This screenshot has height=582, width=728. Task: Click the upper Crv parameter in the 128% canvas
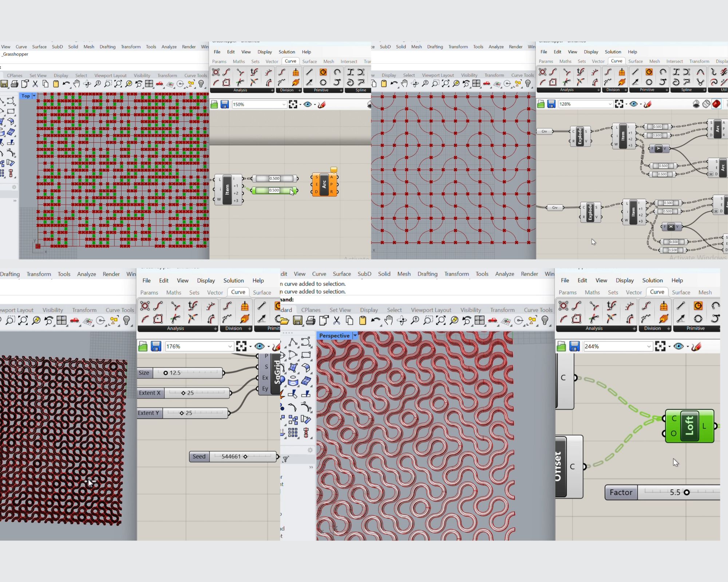click(545, 131)
